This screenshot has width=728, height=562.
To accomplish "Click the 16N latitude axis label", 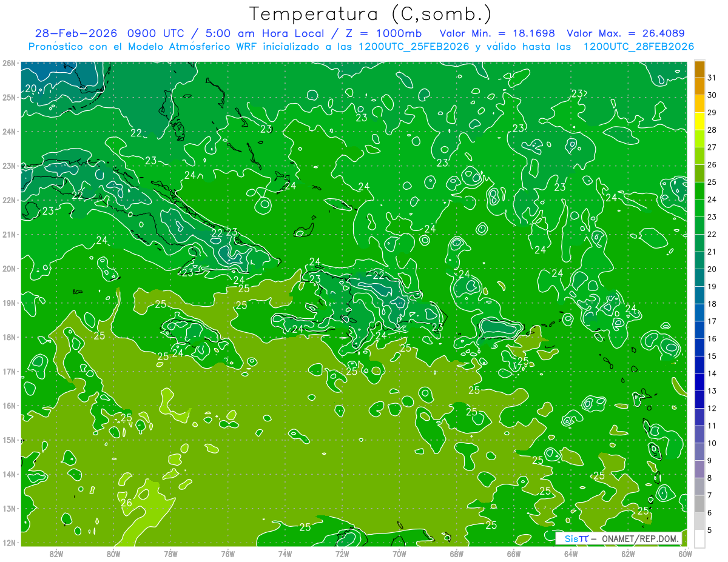I will 8,406.
